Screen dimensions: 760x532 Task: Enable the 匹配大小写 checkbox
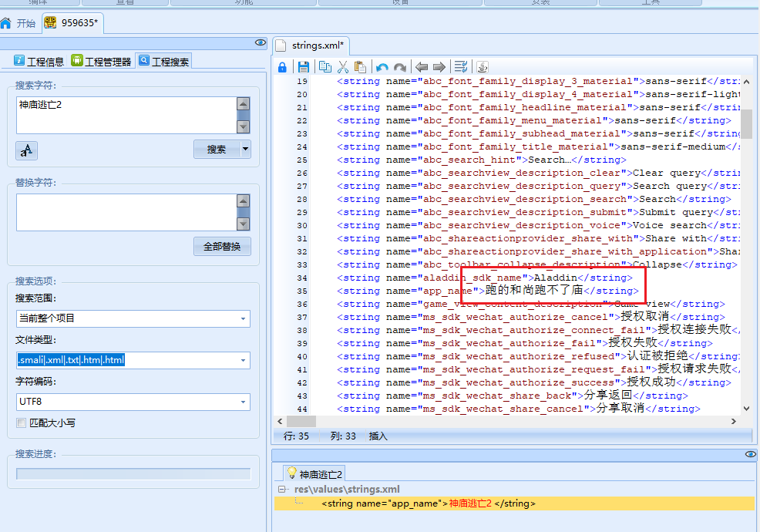pyautogui.click(x=22, y=423)
